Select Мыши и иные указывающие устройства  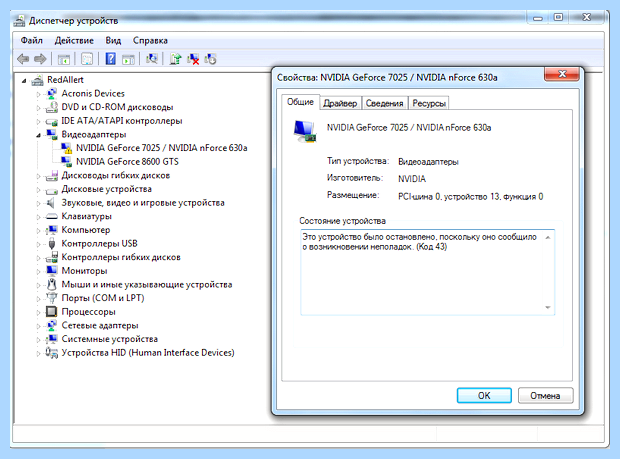147,284
